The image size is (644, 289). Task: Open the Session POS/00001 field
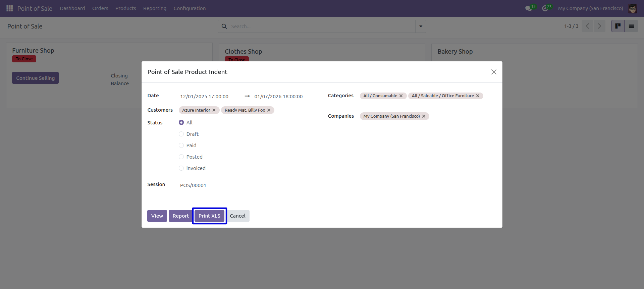click(246, 185)
